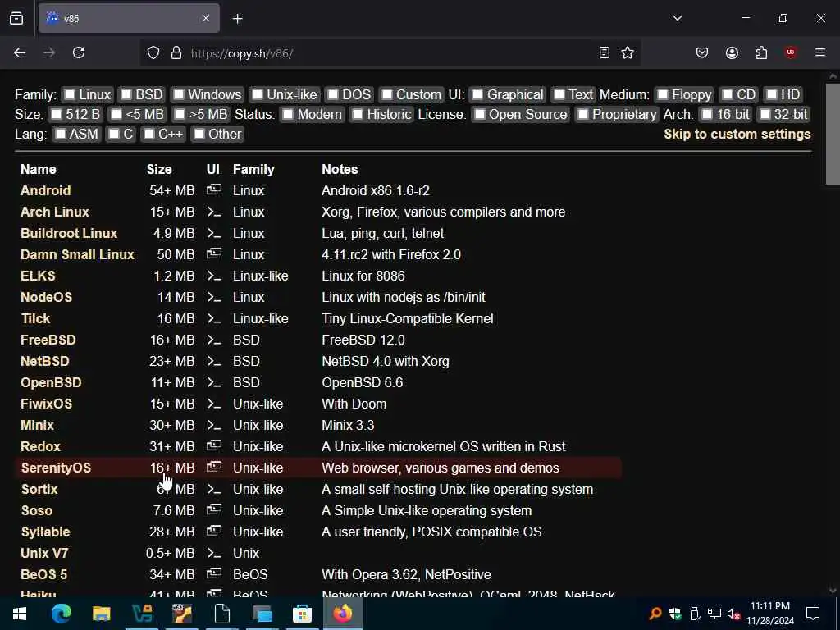Tick the Graphical UI filter
Viewport: 840px width, 630px height.
[478, 95]
